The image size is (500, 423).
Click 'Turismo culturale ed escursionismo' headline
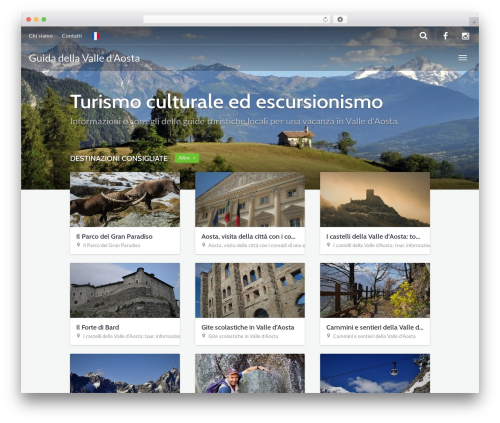(x=227, y=102)
